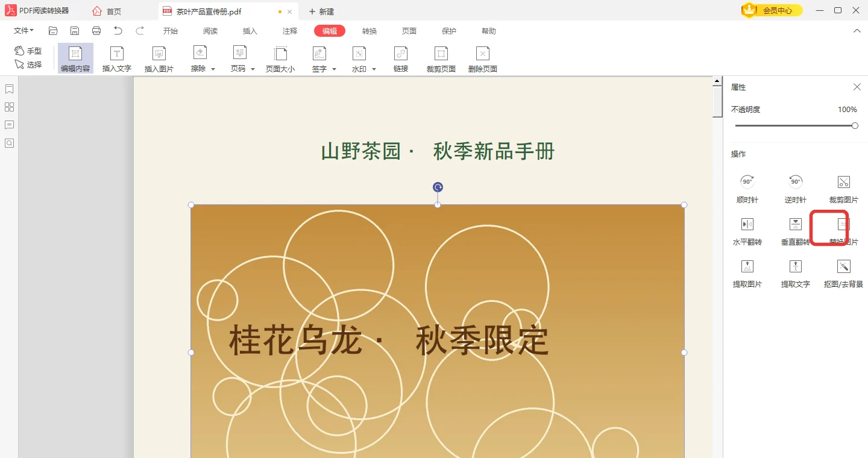Image resolution: width=868 pixels, height=458 pixels.
Task: Select the Hand tool (手型)
Action: (28, 51)
